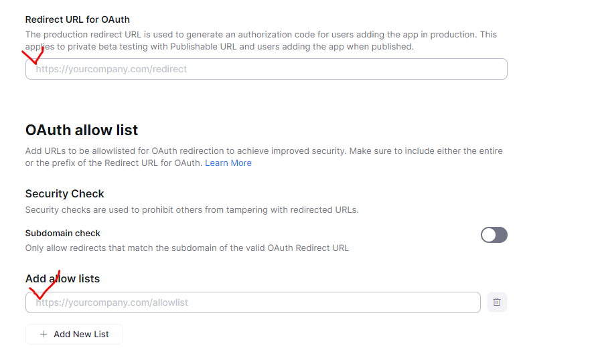The width and height of the screenshot is (598, 364).
Task: Click the yourcompany.com/allowlist placeholder text
Action: 113,302
